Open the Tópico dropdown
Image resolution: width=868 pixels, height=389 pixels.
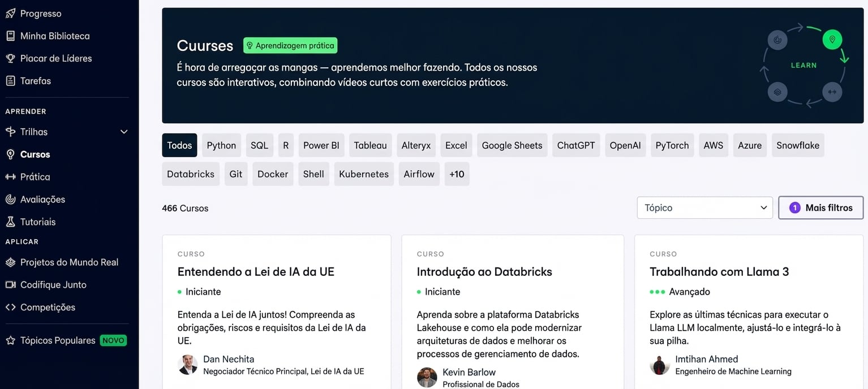tap(704, 208)
